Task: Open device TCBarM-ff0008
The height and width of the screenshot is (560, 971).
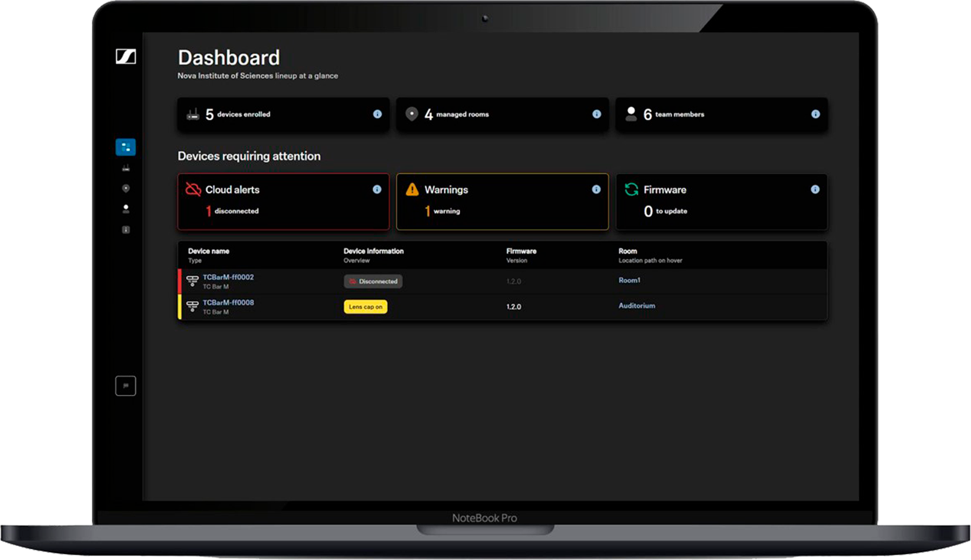Action: point(228,303)
